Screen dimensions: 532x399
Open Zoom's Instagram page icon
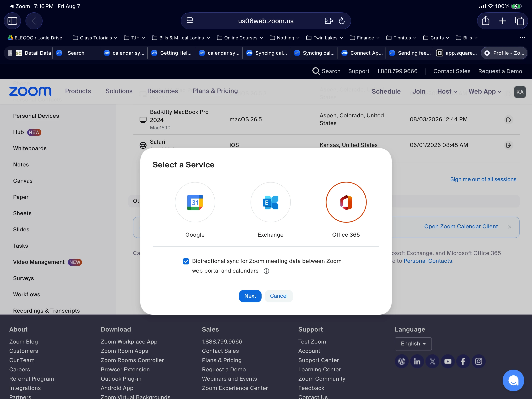pos(479,361)
